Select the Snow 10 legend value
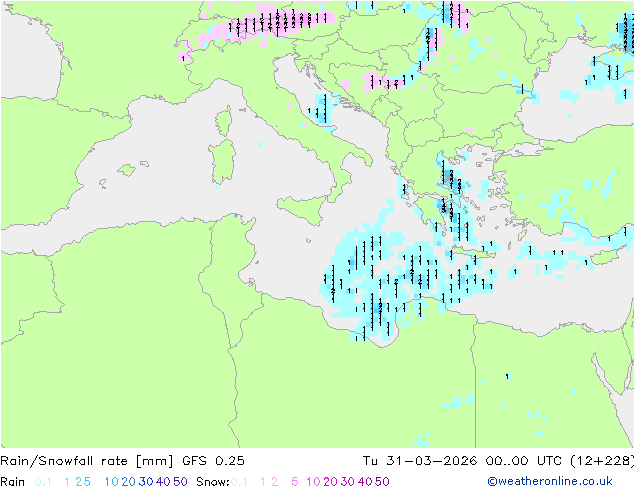The image size is (634, 490). [313, 482]
